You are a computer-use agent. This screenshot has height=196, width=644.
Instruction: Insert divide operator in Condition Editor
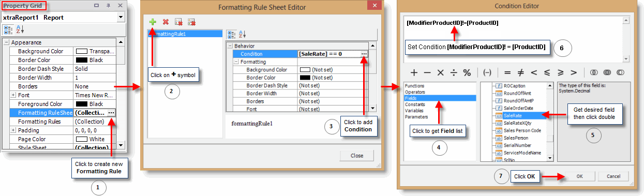click(454, 72)
